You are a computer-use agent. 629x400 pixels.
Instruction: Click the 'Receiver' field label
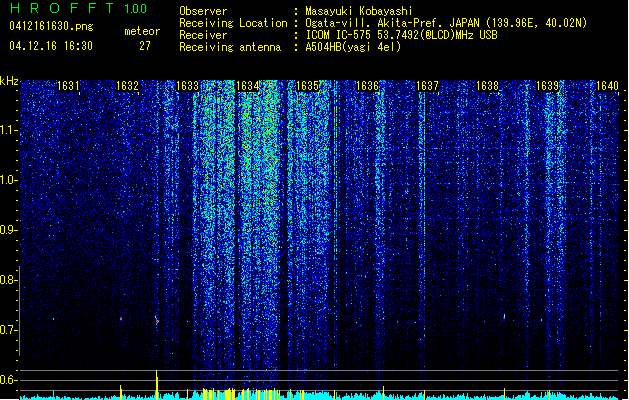pos(203,35)
